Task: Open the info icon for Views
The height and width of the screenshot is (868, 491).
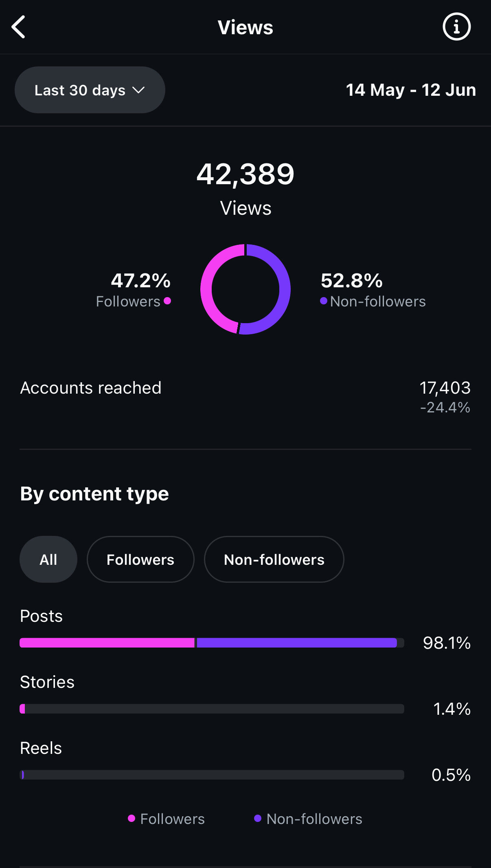Action: point(456,27)
